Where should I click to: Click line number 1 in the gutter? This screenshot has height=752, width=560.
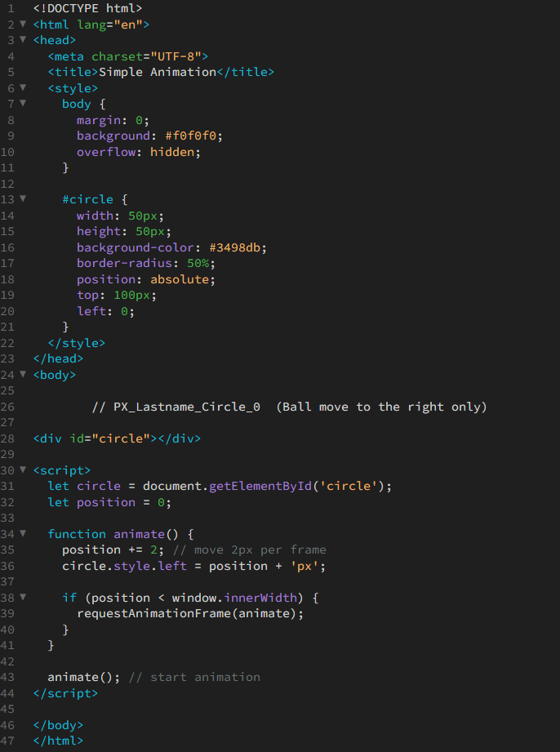tap(11, 8)
